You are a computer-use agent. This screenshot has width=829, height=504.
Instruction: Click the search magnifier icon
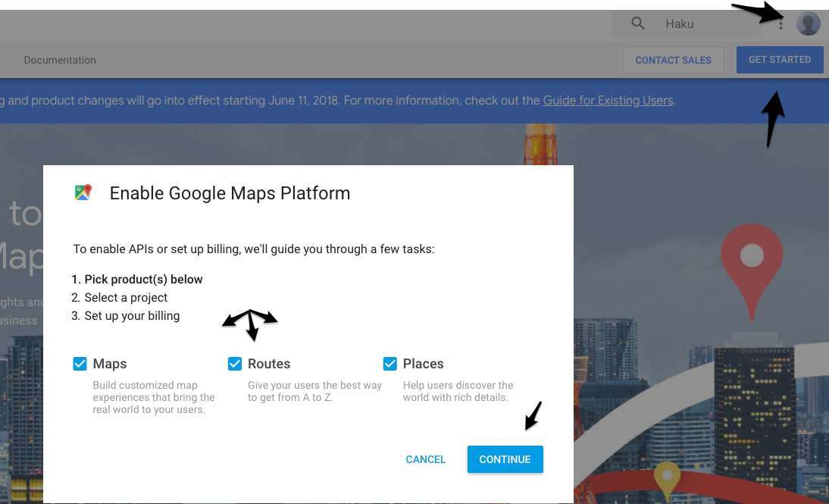click(638, 23)
